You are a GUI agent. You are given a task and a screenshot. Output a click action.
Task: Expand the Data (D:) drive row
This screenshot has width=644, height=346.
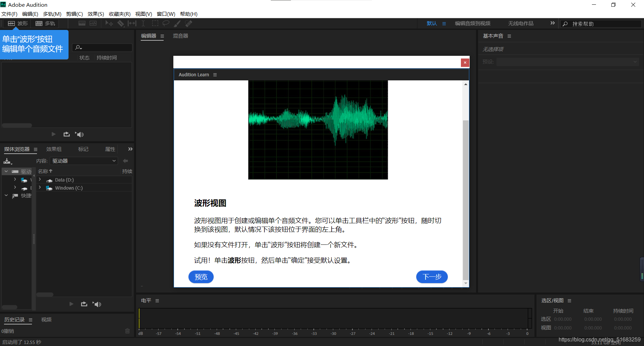pos(40,180)
